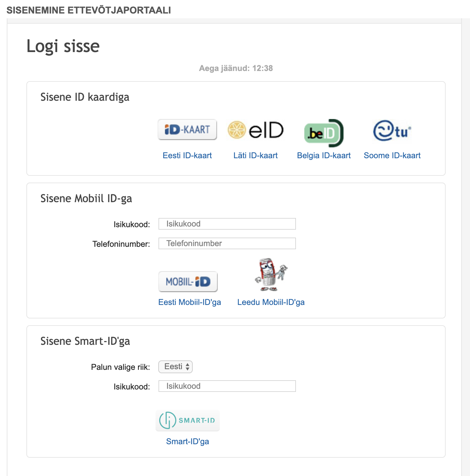
Task: Open the Eesti ID-kaart link
Action: click(x=187, y=156)
